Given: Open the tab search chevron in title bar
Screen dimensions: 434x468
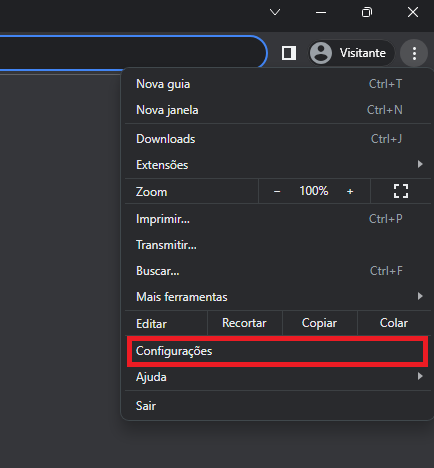Looking at the screenshot, I should (275, 12).
